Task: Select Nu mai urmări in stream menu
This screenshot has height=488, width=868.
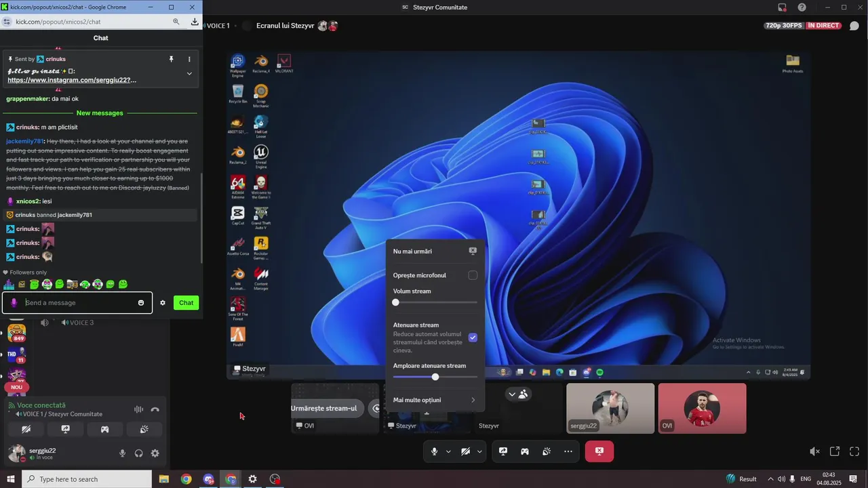Action: 435,251
